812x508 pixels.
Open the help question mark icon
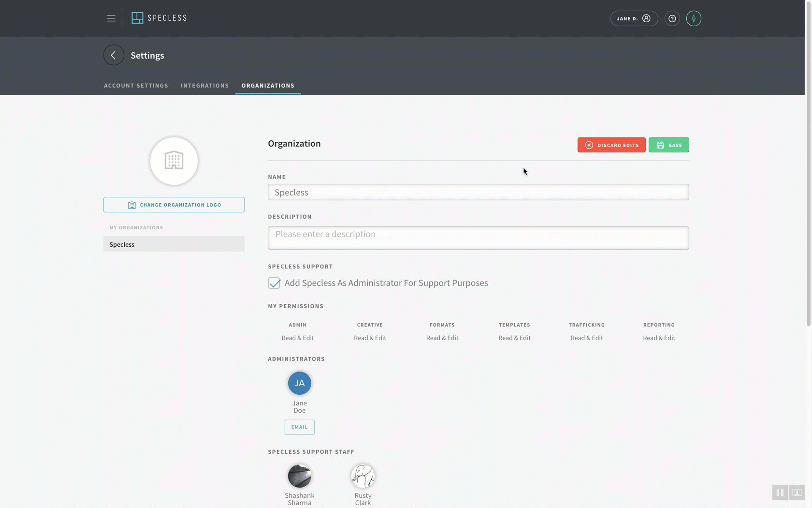point(672,18)
